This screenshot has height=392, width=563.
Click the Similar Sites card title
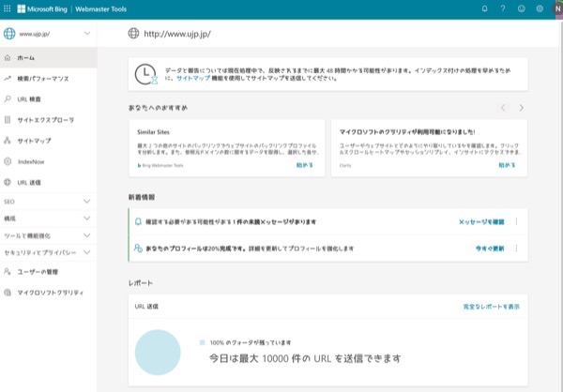point(153,132)
